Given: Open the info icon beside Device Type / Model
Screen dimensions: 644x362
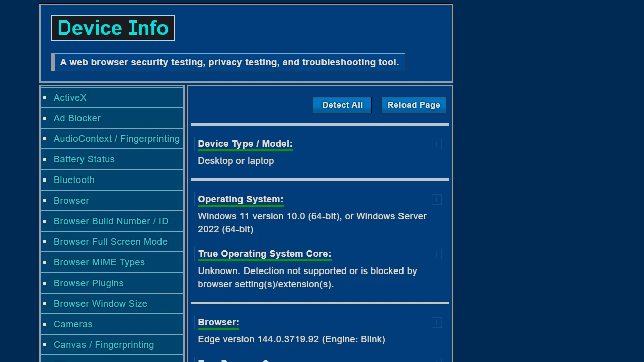Looking at the screenshot, I should pyautogui.click(x=436, y=144).
